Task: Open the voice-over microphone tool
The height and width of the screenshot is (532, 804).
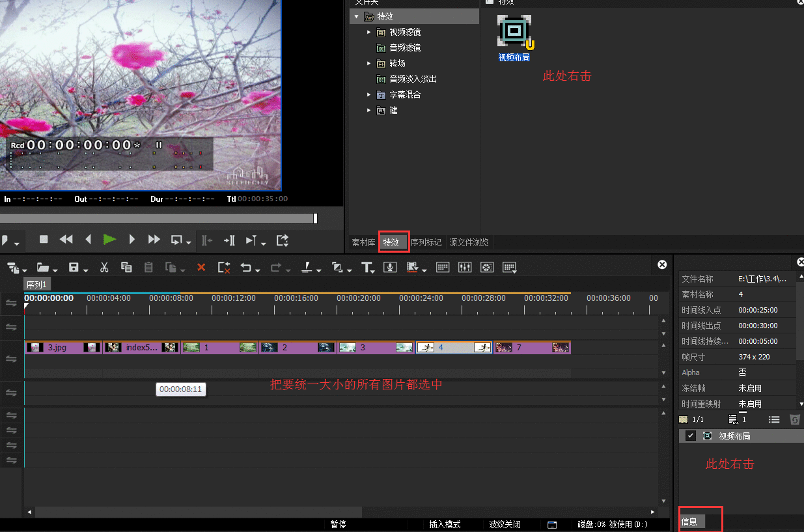Action: pyautogui.click(x=390, y=267)
